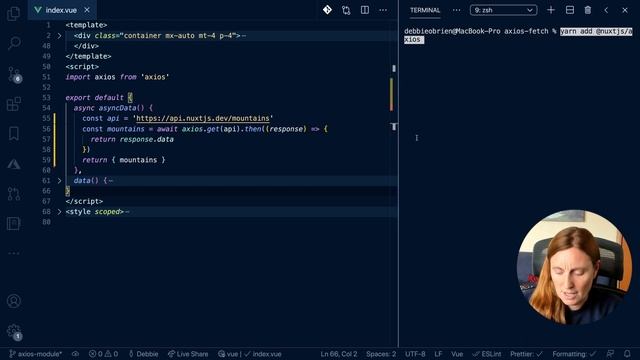Click line number 56 in gutter
Screen dimensions: 640x360
point(47,129)
